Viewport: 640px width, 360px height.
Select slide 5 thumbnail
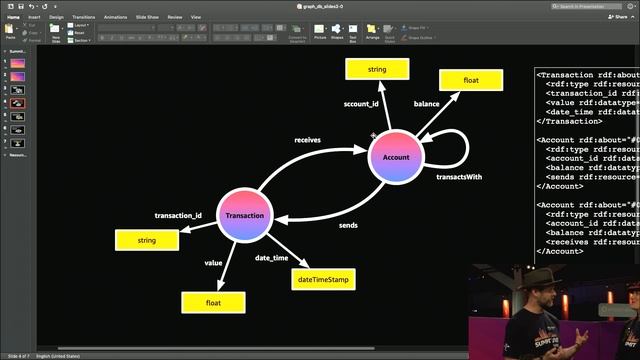coord(18,117)
